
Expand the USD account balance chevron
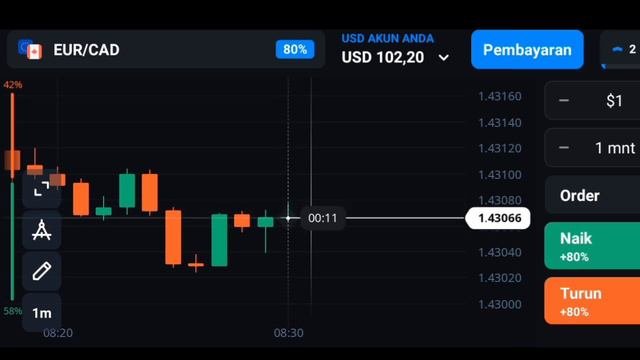pos(444,58)
